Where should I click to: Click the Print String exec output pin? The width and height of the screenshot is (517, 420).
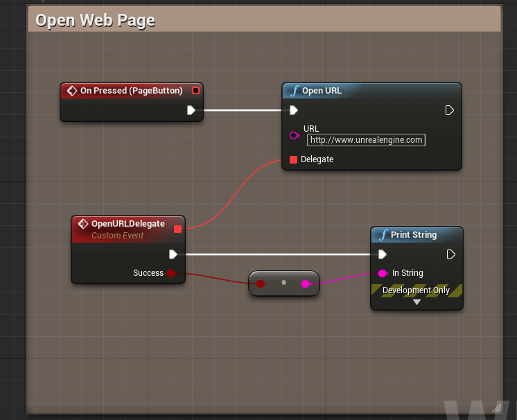pyautogui.click(x=450, y=254)
